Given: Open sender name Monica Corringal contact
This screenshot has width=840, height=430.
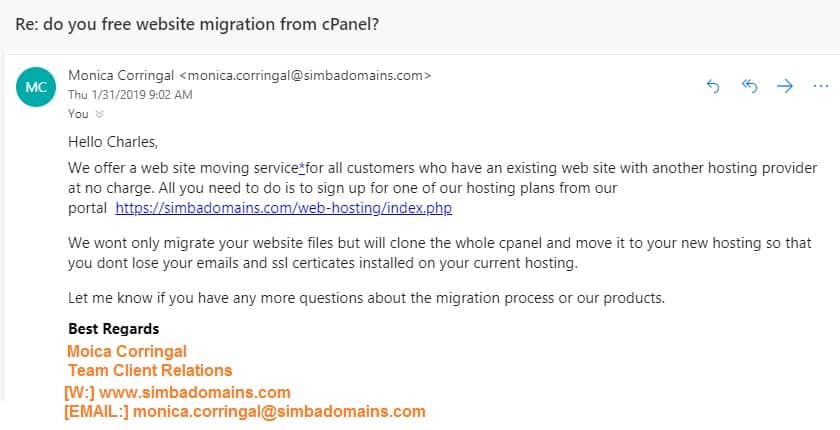Looking at the screenshot, I should pyautogui.click(x=121, y=76).
